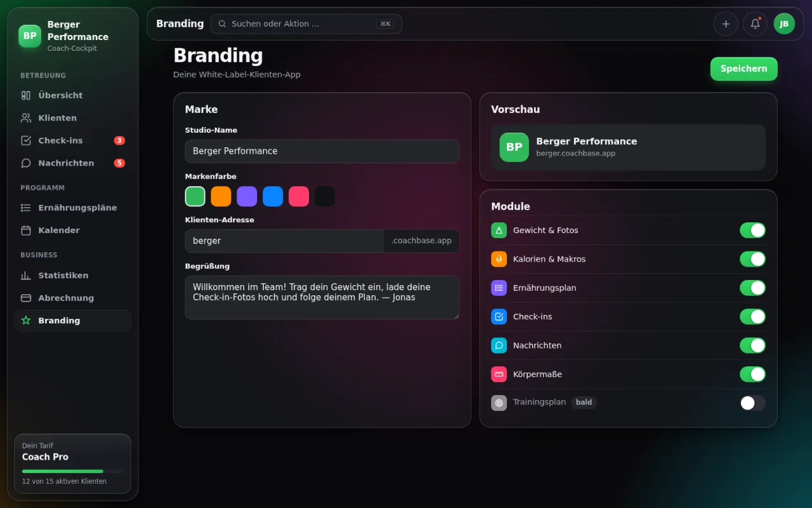This screenshot has width=812, height=508.
Task: Click the plus icon in the top bar
Action: pyautogui.click(x=726, y=24)
